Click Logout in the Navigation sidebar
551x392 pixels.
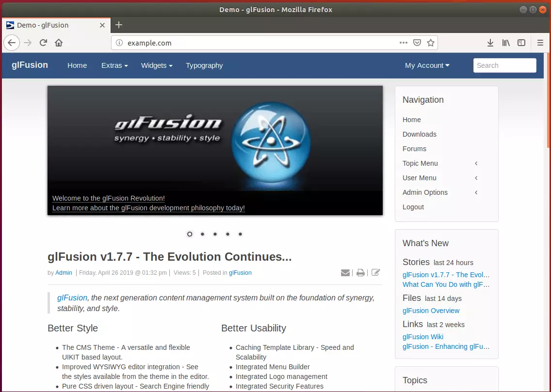click(413, 207)
